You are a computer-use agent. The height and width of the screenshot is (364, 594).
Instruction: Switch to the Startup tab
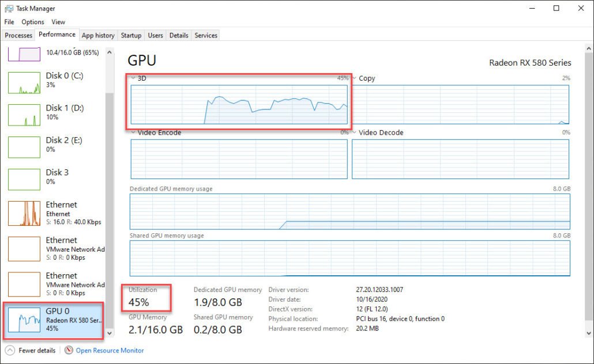pos(131,35)
